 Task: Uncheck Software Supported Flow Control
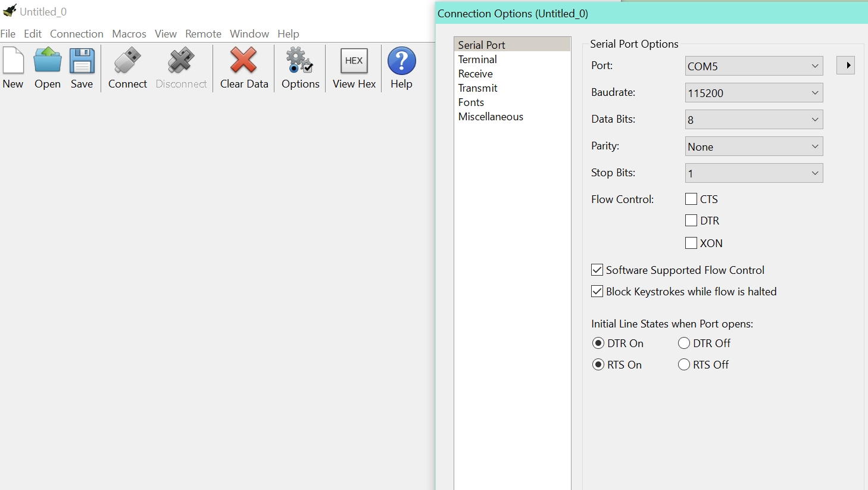coord(597,270)
